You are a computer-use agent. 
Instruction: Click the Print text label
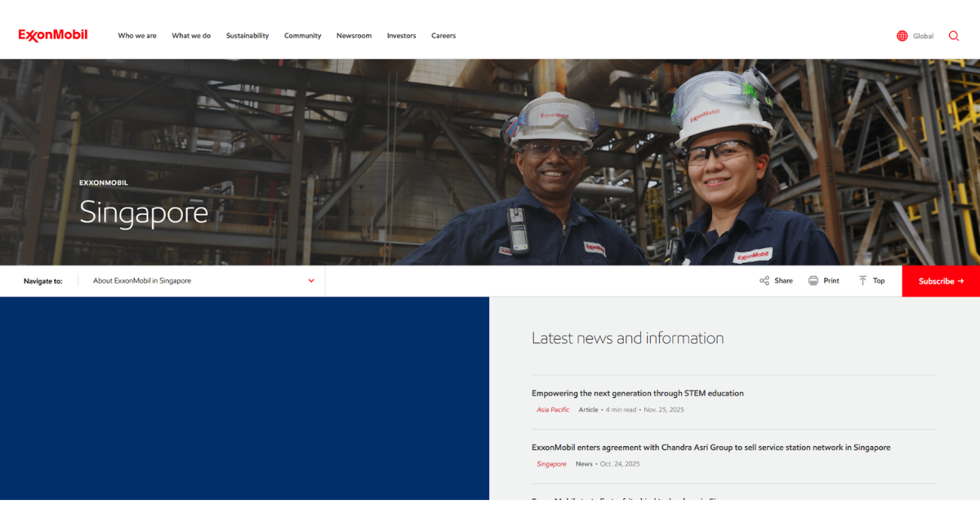pos(831,281)
